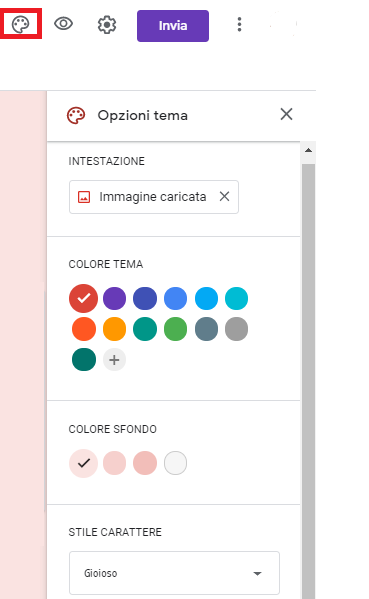Viewport: 369px width, 599px height.
Task: Preview the form with eye icon
Action: (x=63, y=24)
